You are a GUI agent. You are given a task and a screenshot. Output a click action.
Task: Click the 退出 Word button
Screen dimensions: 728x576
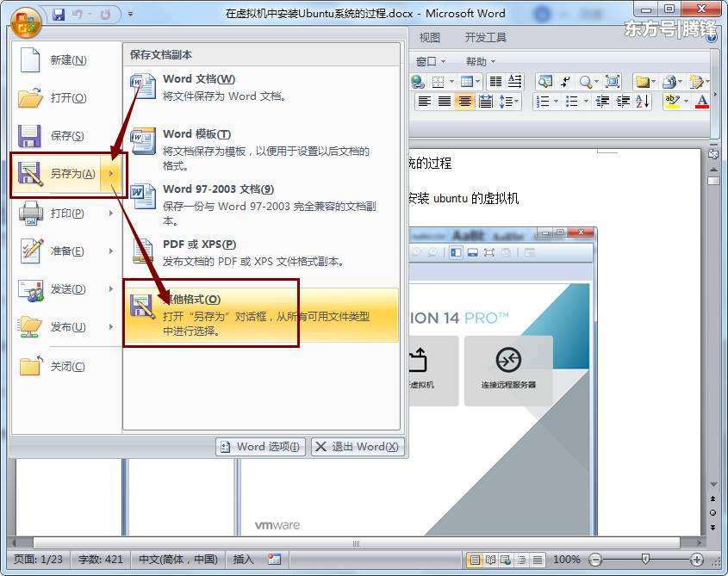click(357, 447)
